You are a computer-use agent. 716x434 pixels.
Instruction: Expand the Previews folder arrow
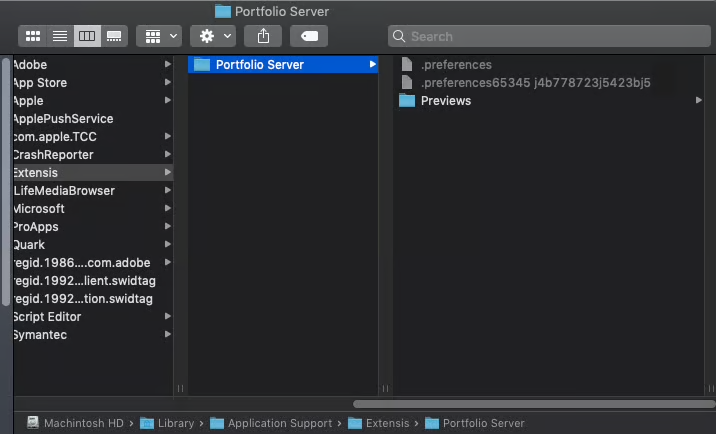(698, 100)
